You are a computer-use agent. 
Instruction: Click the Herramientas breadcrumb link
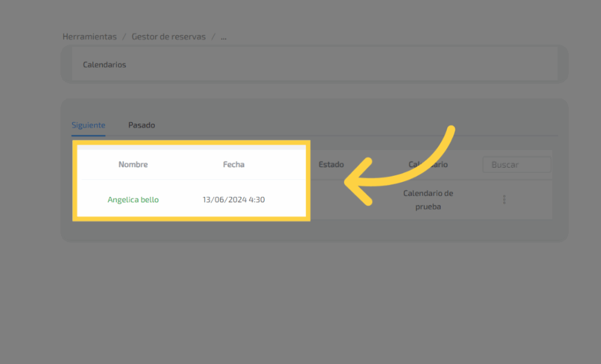pyautogui.click(x=90, y=36)
